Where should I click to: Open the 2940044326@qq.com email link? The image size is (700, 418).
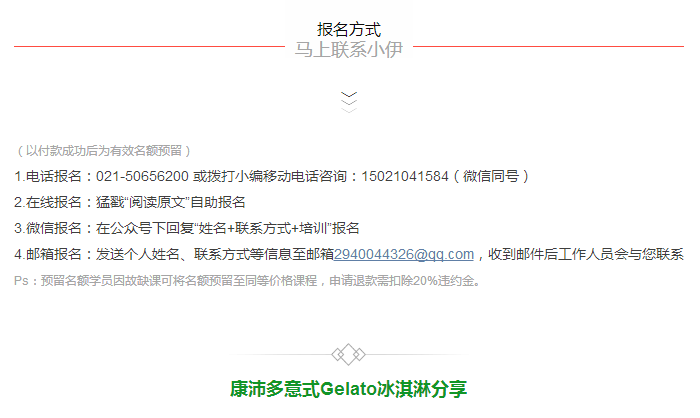click(404, 254)
